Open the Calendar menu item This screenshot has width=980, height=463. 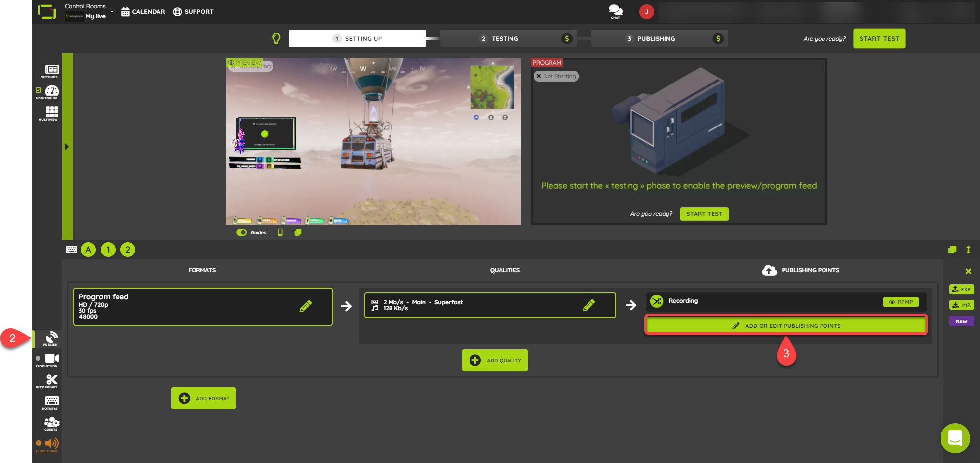pyautogui.click(x=142, y=11)
